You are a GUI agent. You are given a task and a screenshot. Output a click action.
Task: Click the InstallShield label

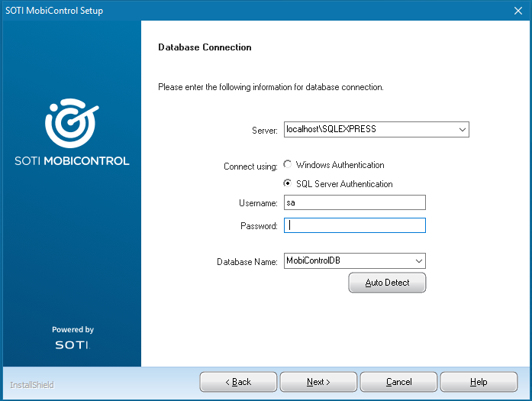tap(32, 385)
